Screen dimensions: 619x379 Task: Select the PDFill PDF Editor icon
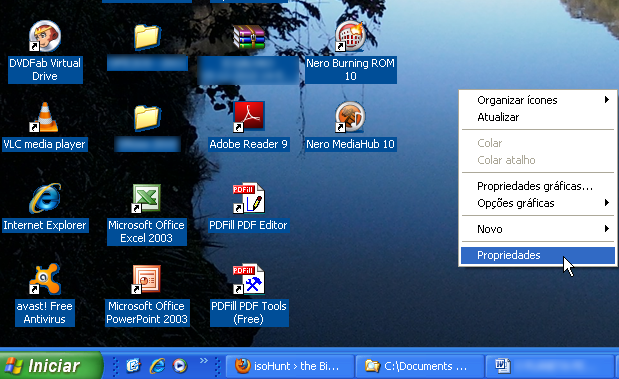pyautogui.click(x=248, y=198)
